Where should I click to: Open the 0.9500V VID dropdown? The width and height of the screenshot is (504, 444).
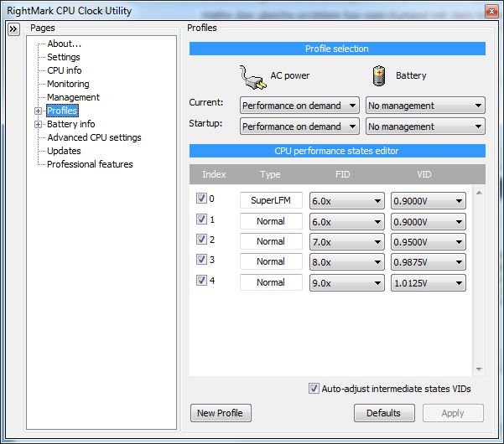coord(429,242)
